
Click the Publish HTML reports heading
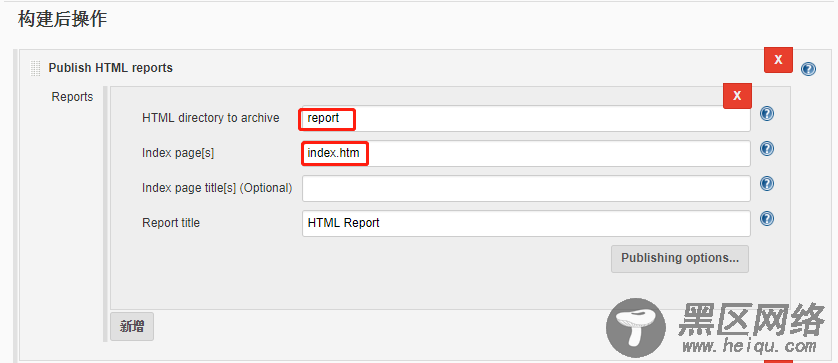111,68
